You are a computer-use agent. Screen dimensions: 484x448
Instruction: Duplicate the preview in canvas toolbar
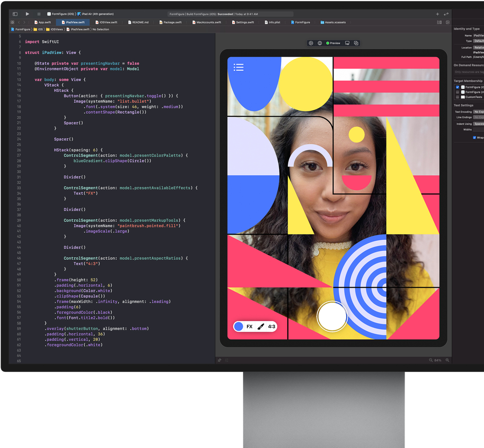click(356, 43)
